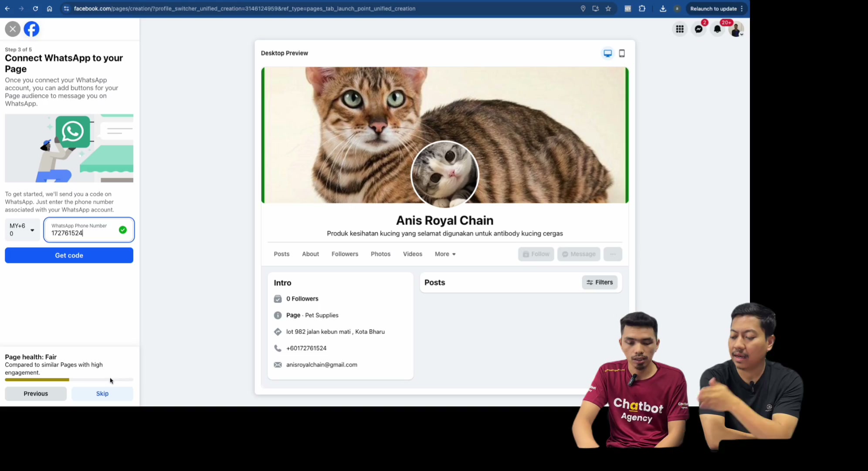Open the Facebook menu grid icon

click(x=680, y=29)
